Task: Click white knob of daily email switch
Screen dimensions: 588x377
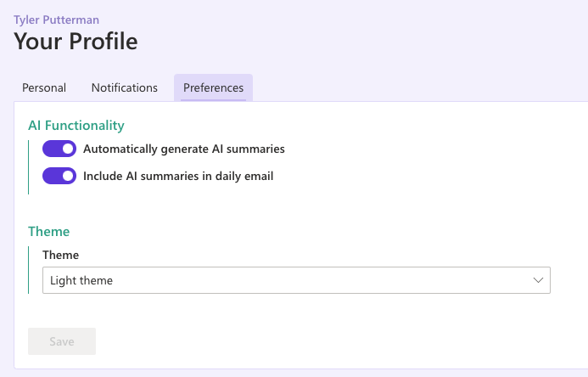Action: (x=68, y=176)
